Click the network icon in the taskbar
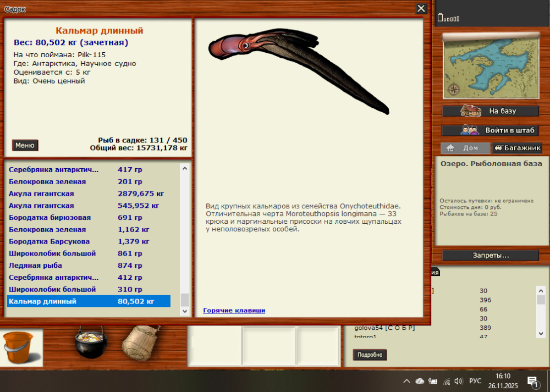550x392 pixels. (447, 380)
